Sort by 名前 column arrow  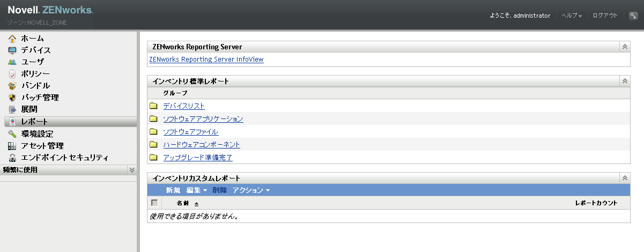pyautogui.click(x=196, y=204)
